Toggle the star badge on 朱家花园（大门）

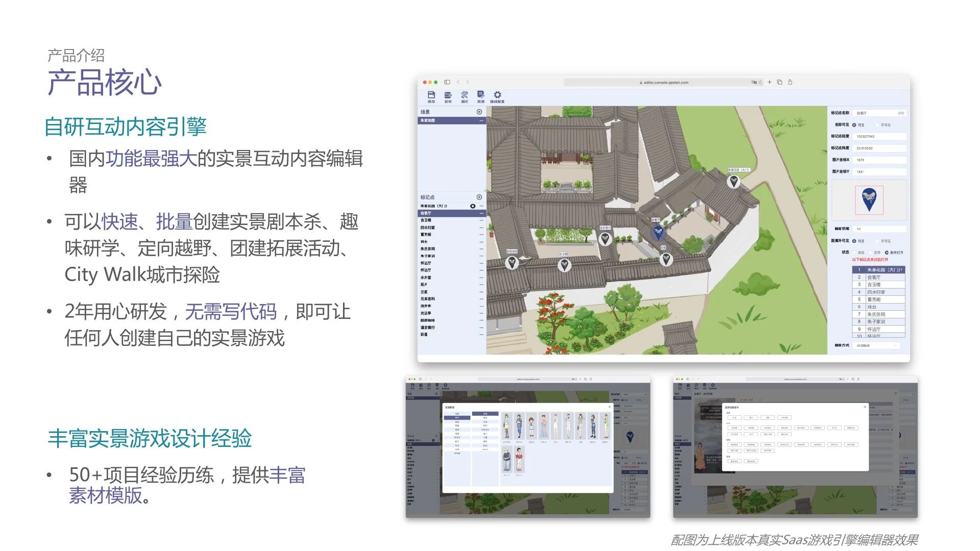click(473, 206)
